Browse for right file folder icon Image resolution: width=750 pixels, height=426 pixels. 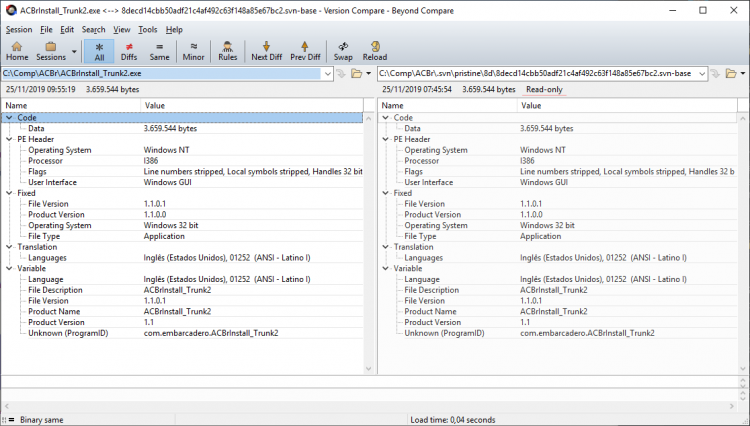click(731, 74)
